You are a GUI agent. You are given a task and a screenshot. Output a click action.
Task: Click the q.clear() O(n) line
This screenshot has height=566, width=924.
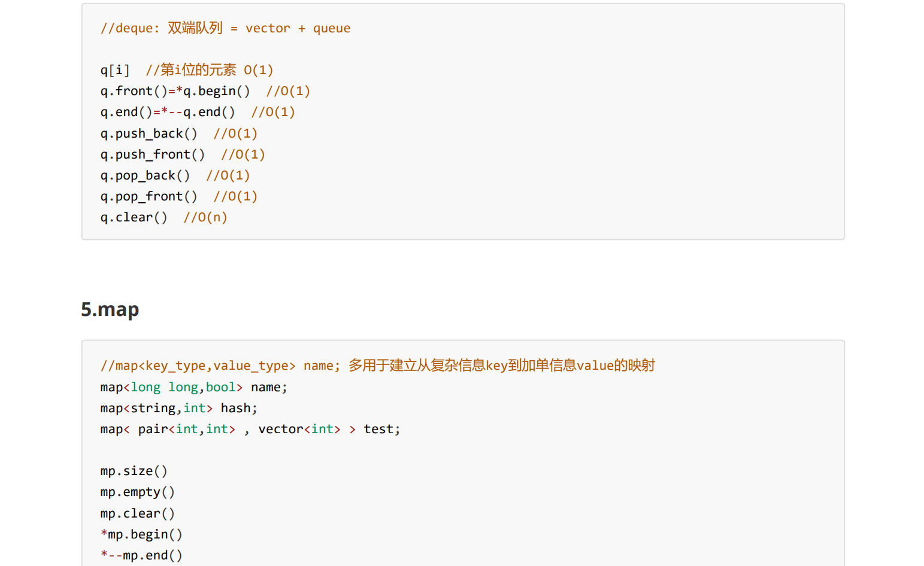[164, 217]
